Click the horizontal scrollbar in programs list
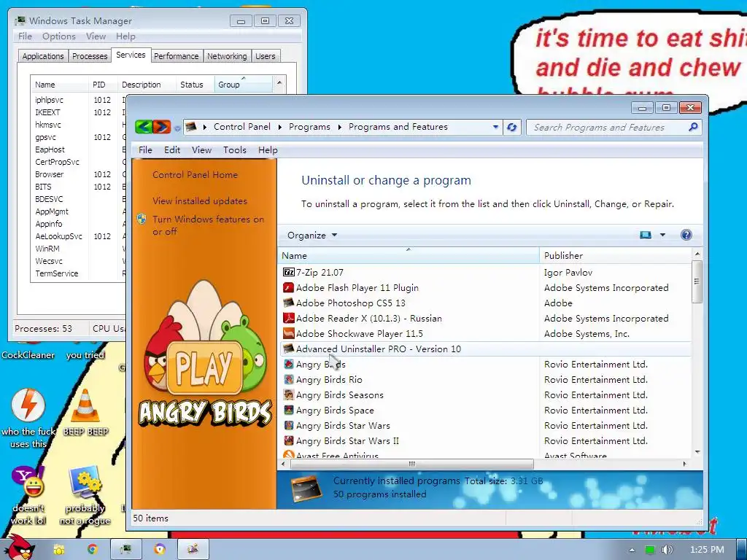Image resolution: width=747 pixels, height=560 pixels. point(411,464)
